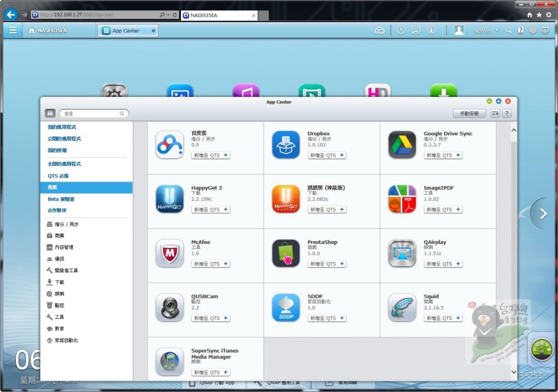Select the NASE635EA browser tab
The height and width of the screenshot is (392, 558).
219,15
